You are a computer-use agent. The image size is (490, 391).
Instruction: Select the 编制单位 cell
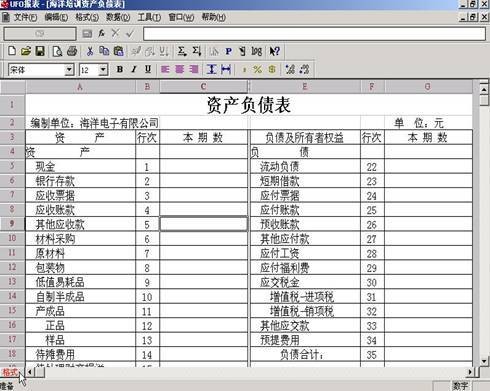94,123
